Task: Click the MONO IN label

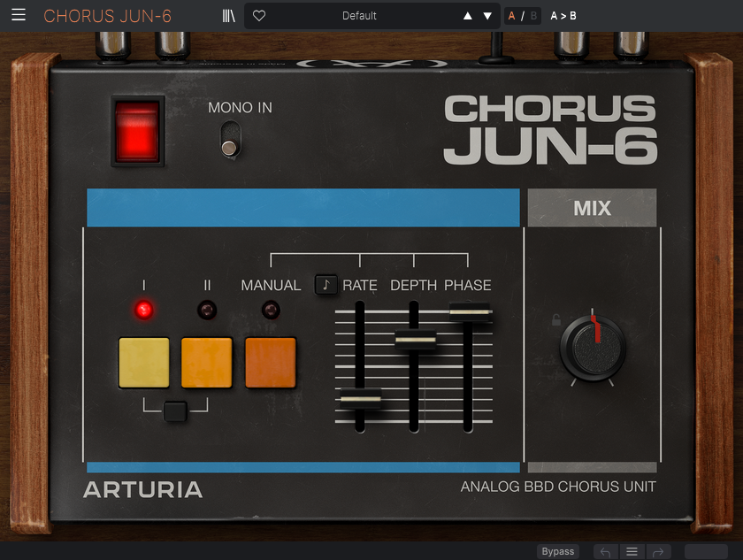Action: [241, 108]
